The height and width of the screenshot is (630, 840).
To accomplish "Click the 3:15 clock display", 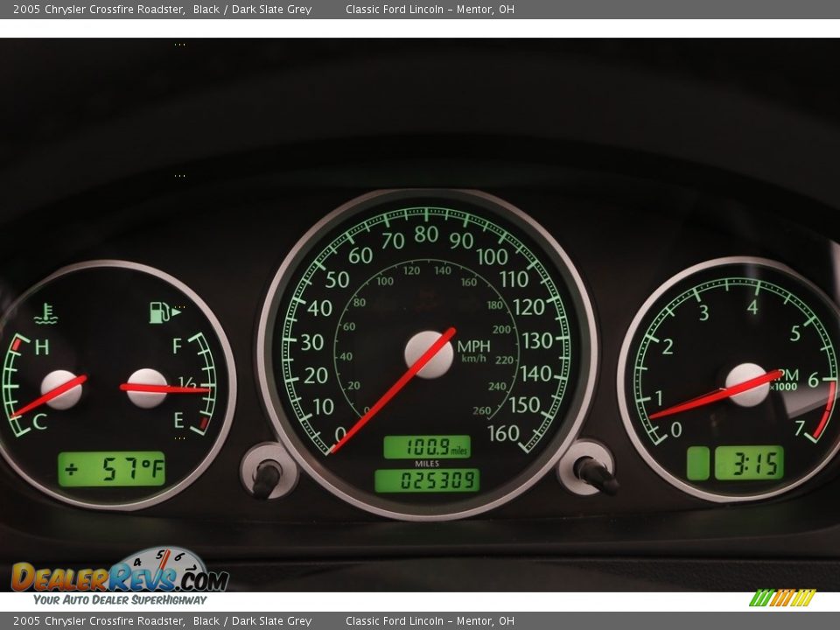I will coord(749,463).
